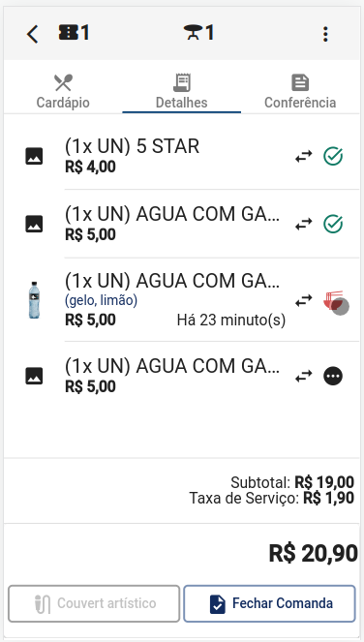364x642 pixels.
Task: Click transfer arrows on the gelo, limão item
Action: [x=303, y=301]
